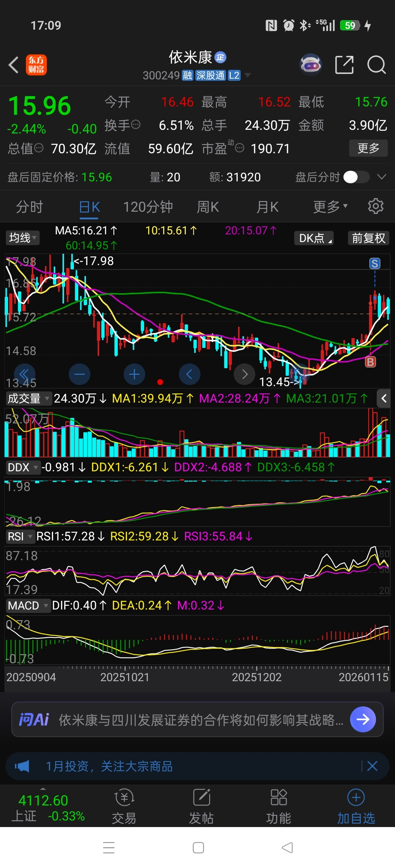Tap the 总值 info circle icon
This screenshot has height=868, width=395.
pyautogui.click(x=39, y=148)
